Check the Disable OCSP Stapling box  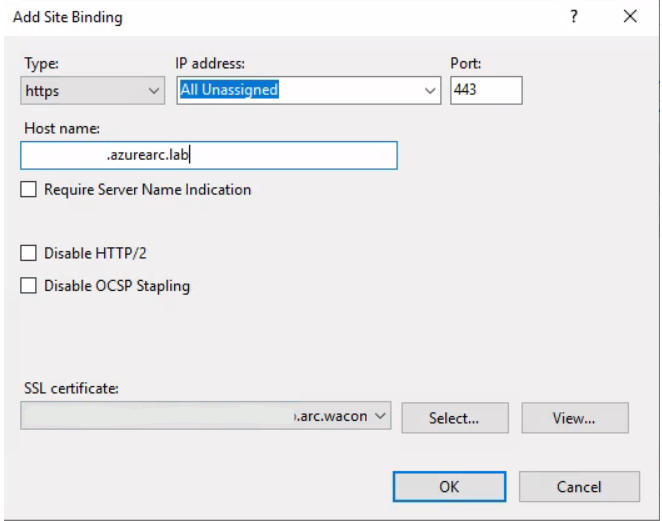[x=29, y=286]
